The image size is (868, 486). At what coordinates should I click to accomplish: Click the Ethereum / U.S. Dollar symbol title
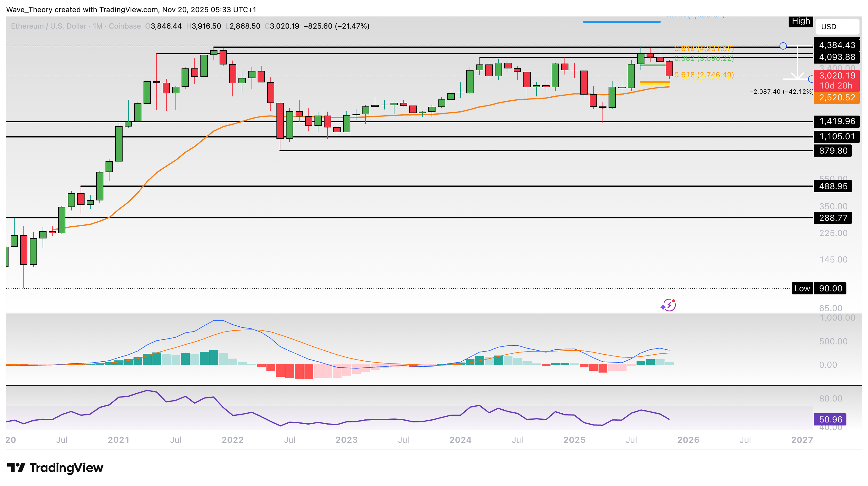[49, 26]
